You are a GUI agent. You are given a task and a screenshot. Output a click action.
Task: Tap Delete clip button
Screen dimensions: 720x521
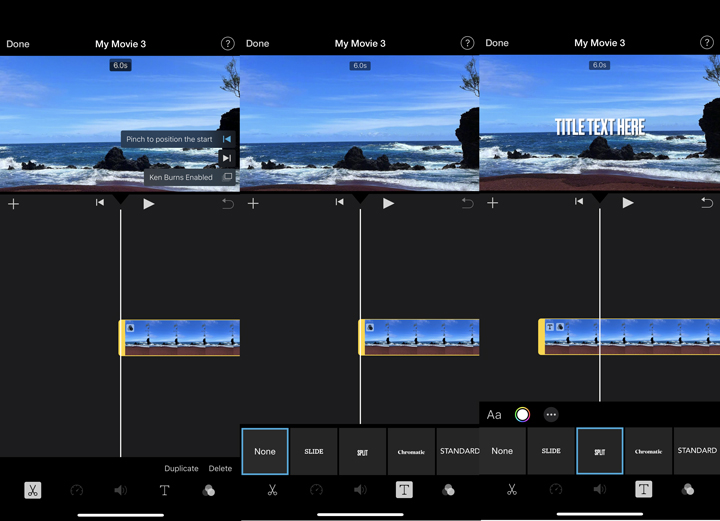[x=220, y=469]
